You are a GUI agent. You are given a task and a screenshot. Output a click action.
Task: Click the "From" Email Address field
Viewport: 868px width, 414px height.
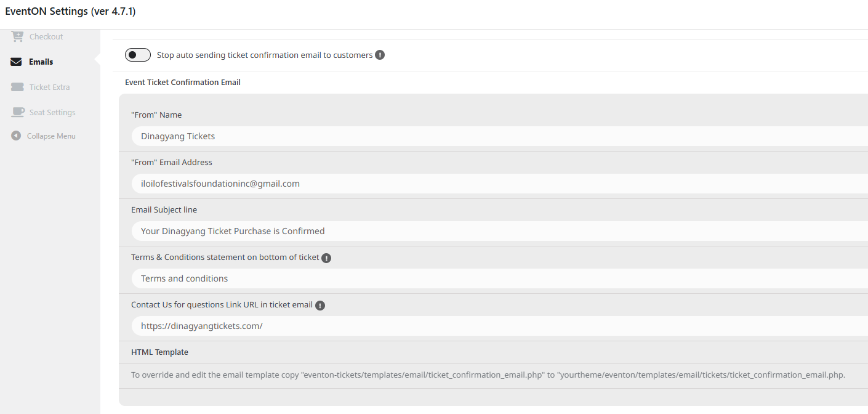click(x=500, y=184)
